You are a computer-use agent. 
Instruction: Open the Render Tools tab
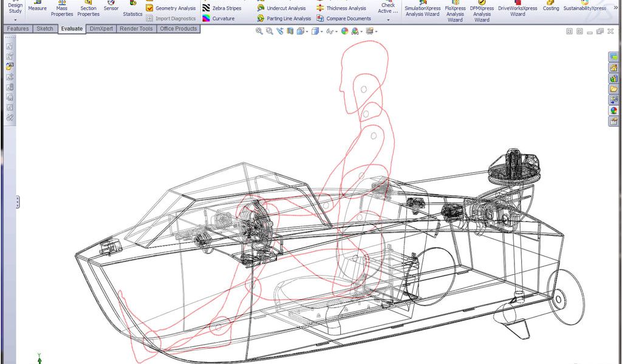(136, 29)
